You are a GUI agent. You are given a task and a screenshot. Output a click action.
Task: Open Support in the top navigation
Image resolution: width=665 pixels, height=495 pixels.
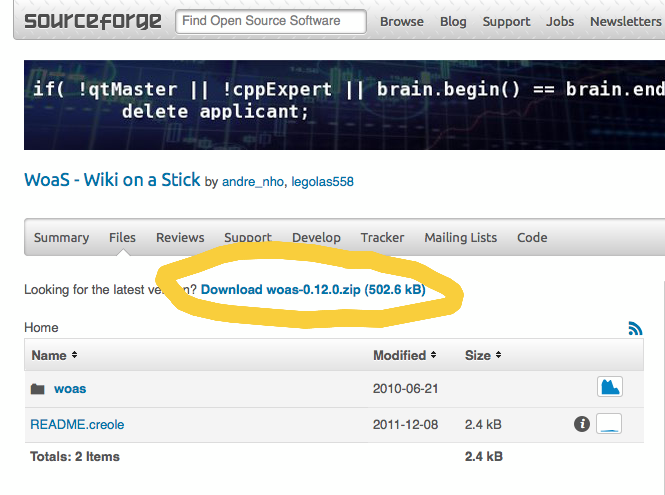click(506, 22)
